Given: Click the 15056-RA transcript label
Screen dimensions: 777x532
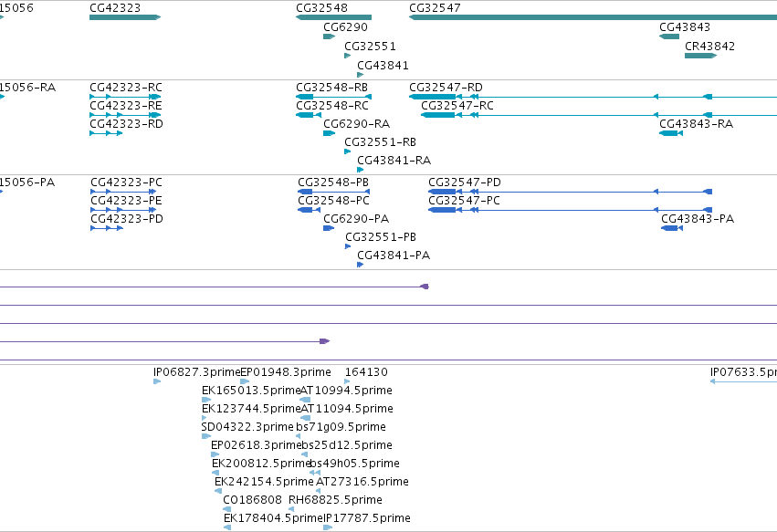Looking at the screenshot, I should pyautogui.click(x=27, y=88).
